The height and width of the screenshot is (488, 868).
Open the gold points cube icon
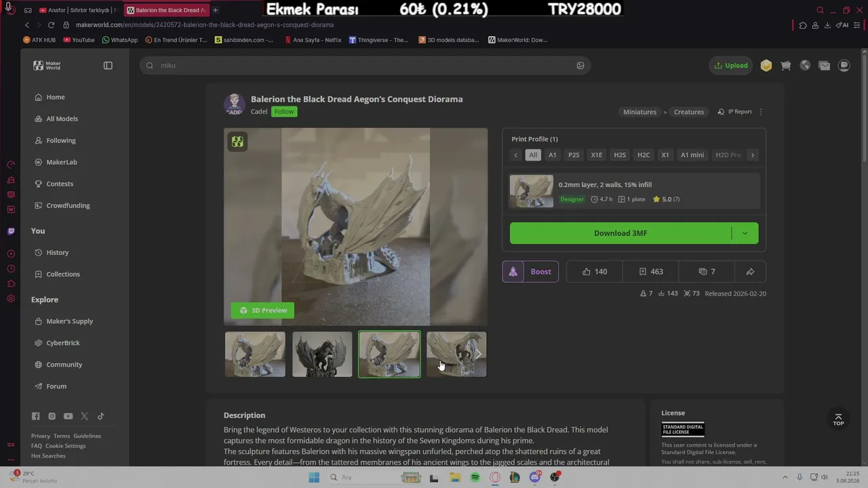pos(766,66)
